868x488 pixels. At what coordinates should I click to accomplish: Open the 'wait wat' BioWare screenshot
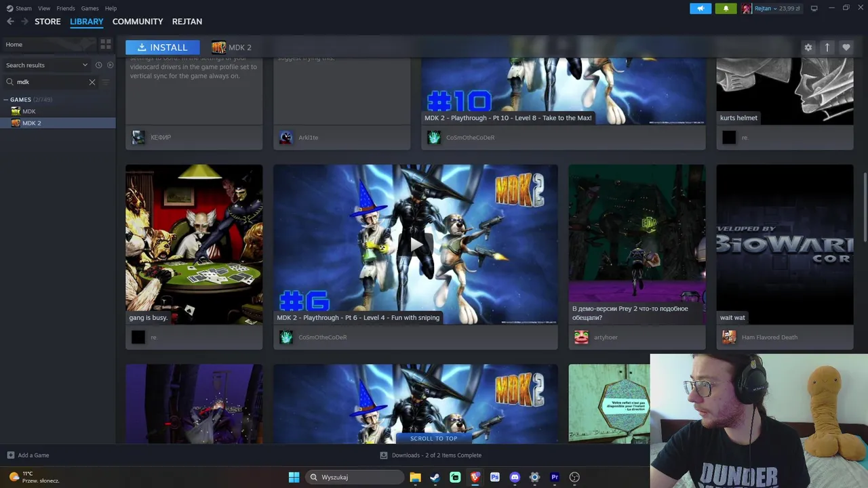(x=785, y=245)
